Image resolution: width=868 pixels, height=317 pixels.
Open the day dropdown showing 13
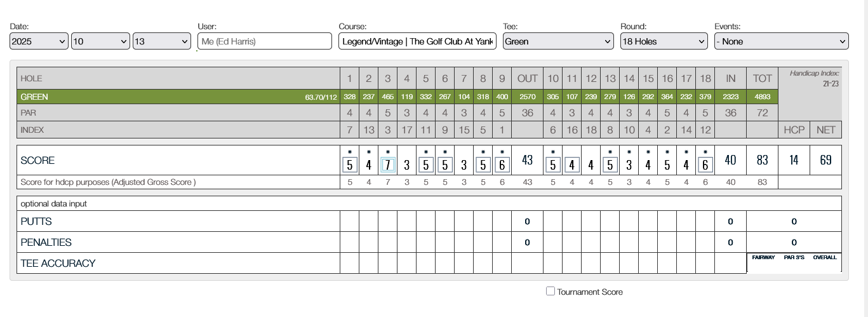click(x=161, y=41)
